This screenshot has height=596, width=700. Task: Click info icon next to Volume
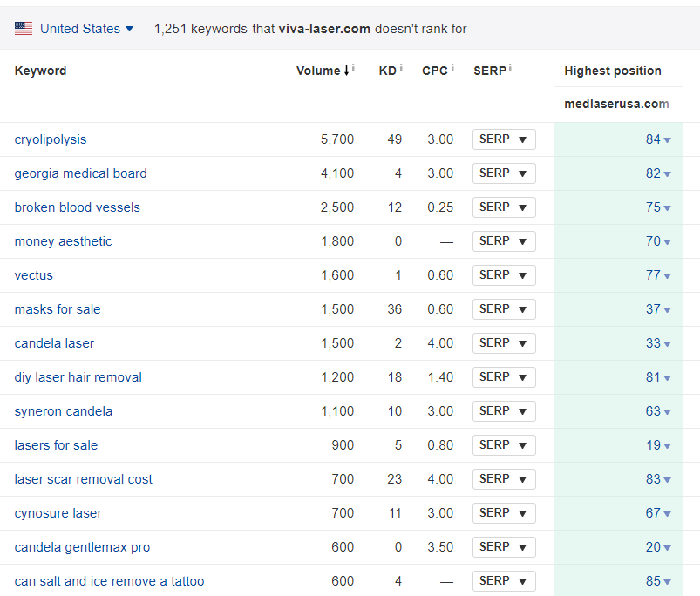(x=353, y=69)
